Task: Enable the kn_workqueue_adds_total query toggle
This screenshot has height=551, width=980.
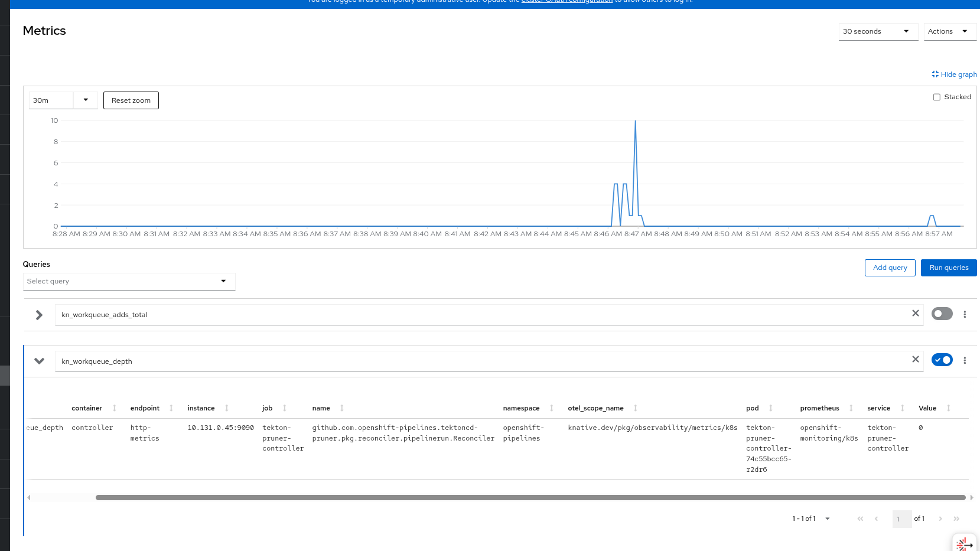Action: tap(942, 314)
